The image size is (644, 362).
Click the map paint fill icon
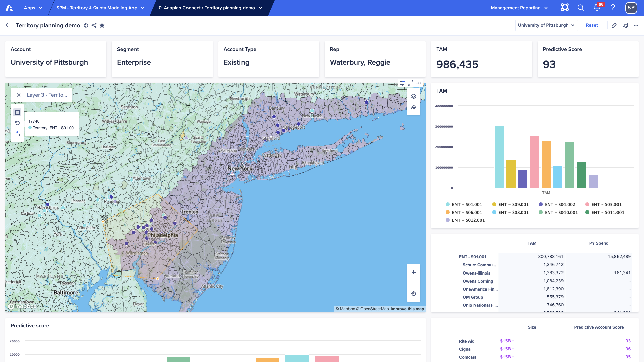pos(413,107)
